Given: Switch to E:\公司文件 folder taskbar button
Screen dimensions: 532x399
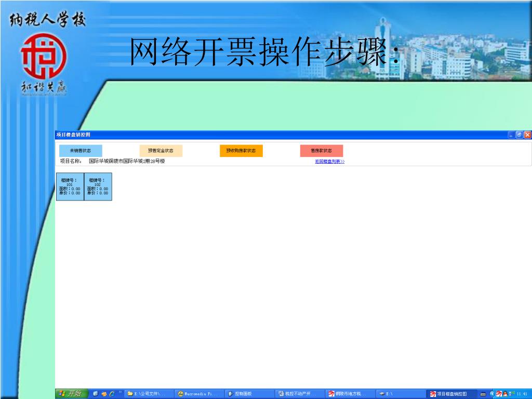Looking at the screenshot, I should pos(149,394).
